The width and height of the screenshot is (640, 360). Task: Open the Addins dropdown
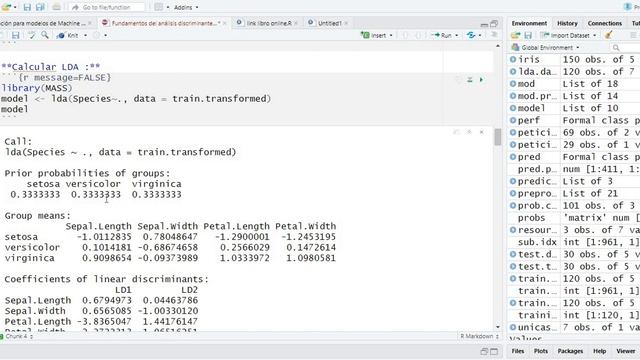[x=186, y=7]
